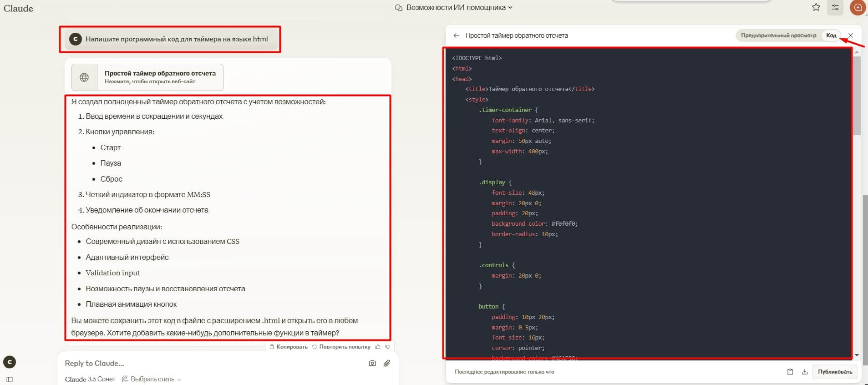Switch to the Код tab
Screen dimensions: 868x385
pyautogui.click(x=831, y=35)
